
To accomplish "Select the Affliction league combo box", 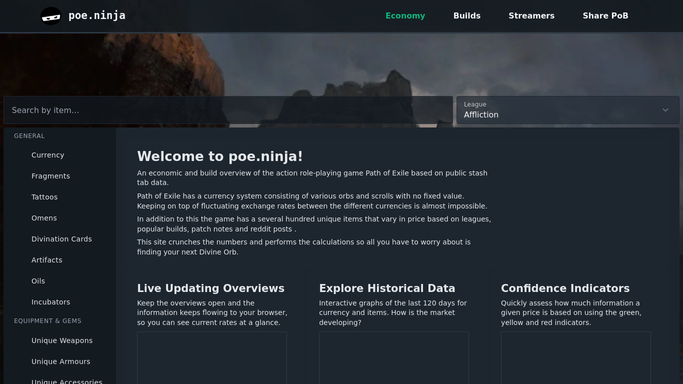I will (x=568, y=110).
